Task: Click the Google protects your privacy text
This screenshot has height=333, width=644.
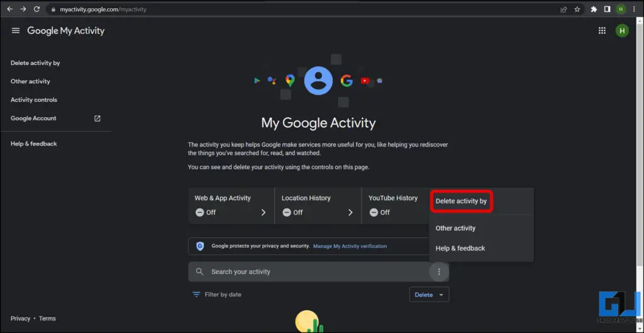Action: click(x=260, y=246)
